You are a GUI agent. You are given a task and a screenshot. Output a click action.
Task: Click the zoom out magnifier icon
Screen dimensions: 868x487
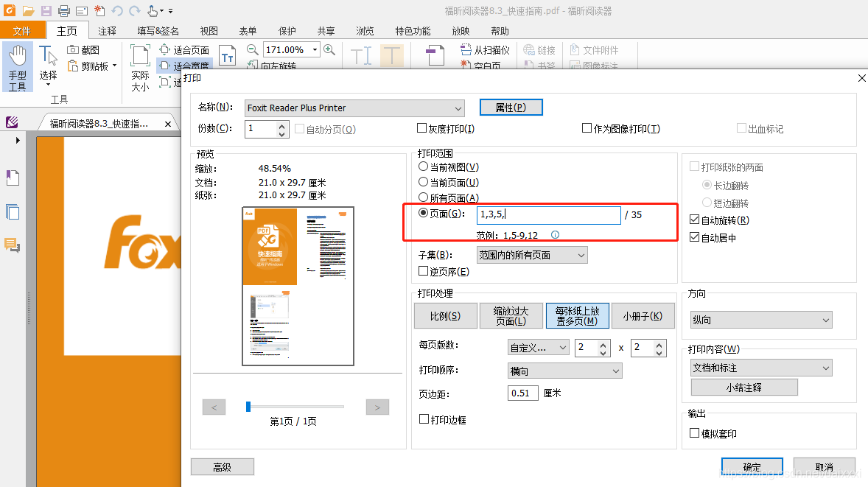click(253, 50)
